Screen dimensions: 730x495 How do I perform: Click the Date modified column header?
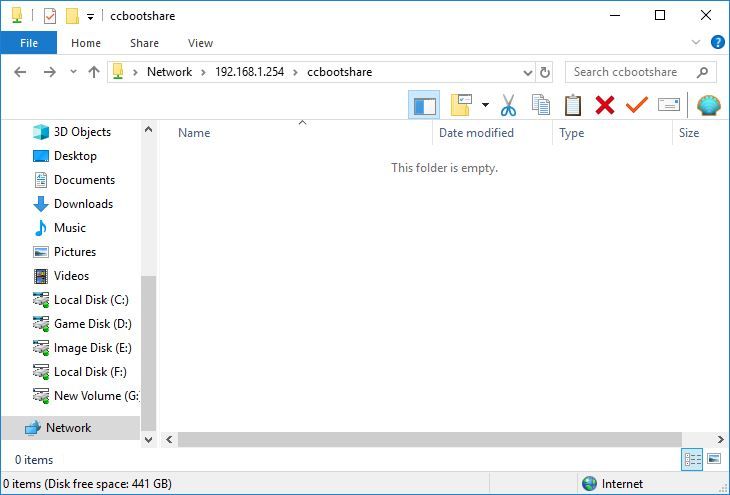(476, 133)
